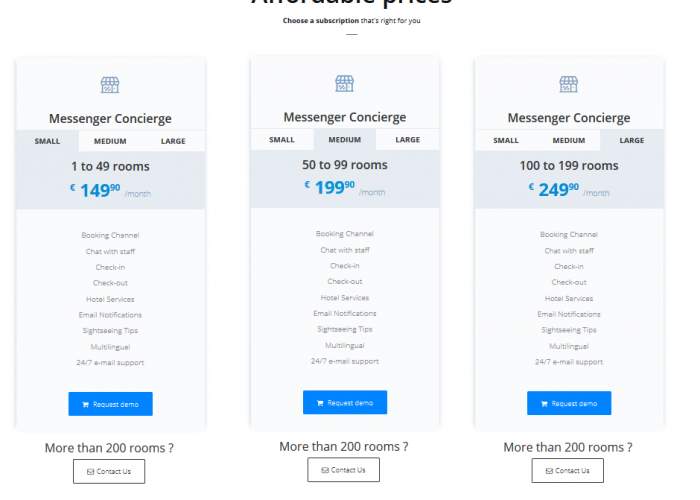This screenshot has width=700, height=500.
Task: Select the SMALL tab in the first card
Action: (47, 141)
